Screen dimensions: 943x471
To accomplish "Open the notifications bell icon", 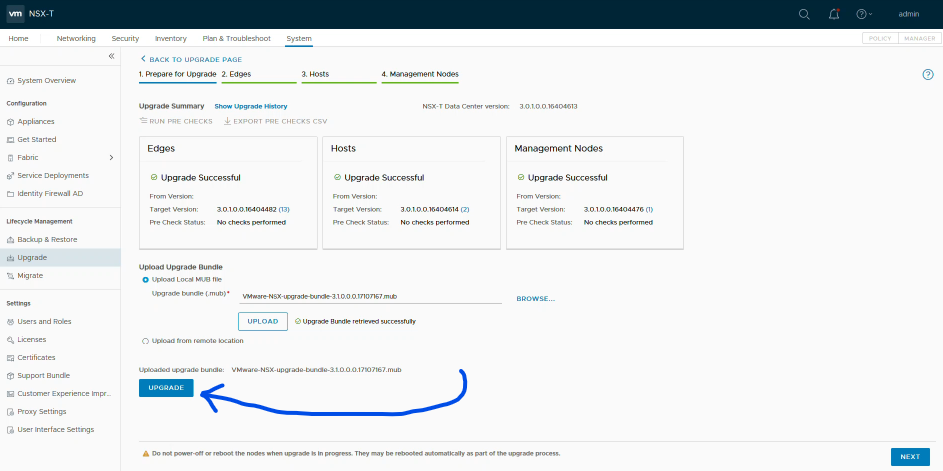I will (x=834, y=14).
